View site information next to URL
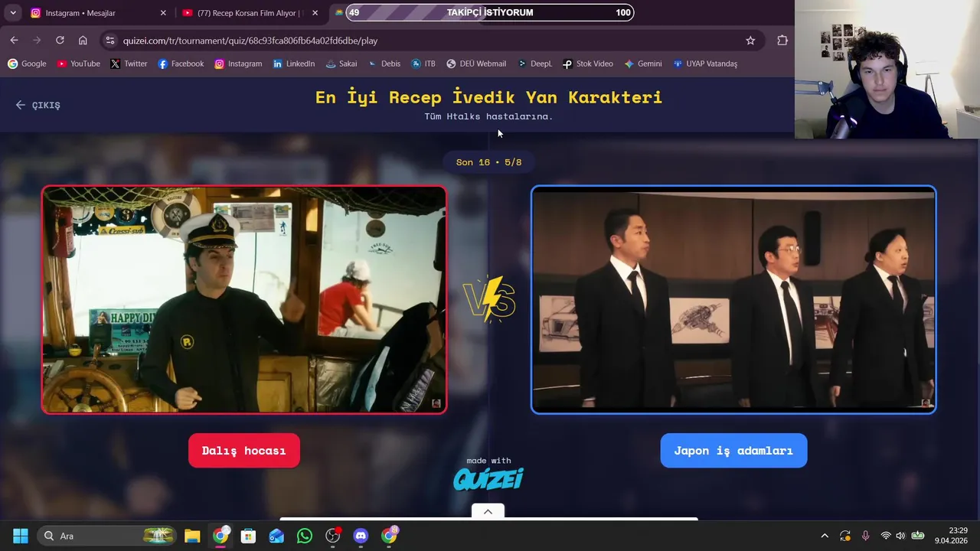 [110, 41]
